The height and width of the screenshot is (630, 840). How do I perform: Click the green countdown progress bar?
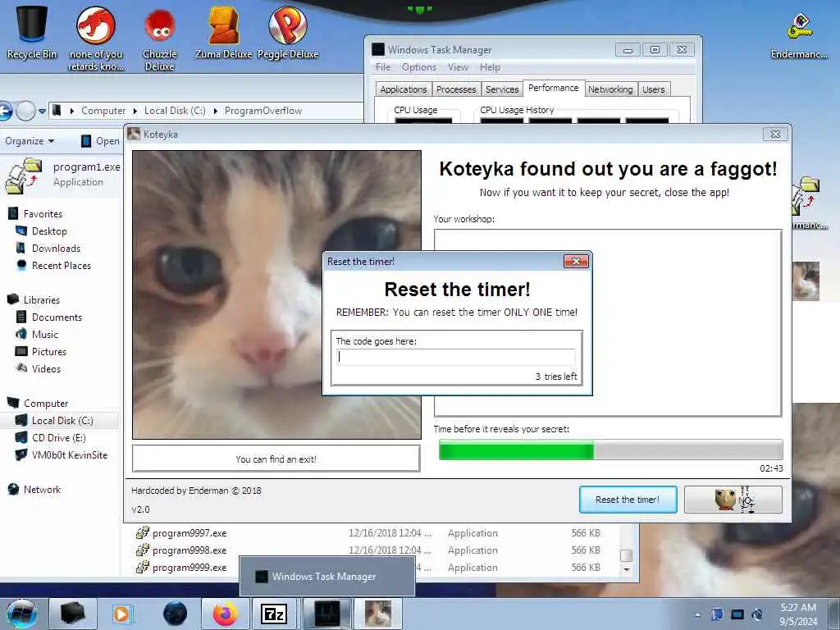[610, 450]
